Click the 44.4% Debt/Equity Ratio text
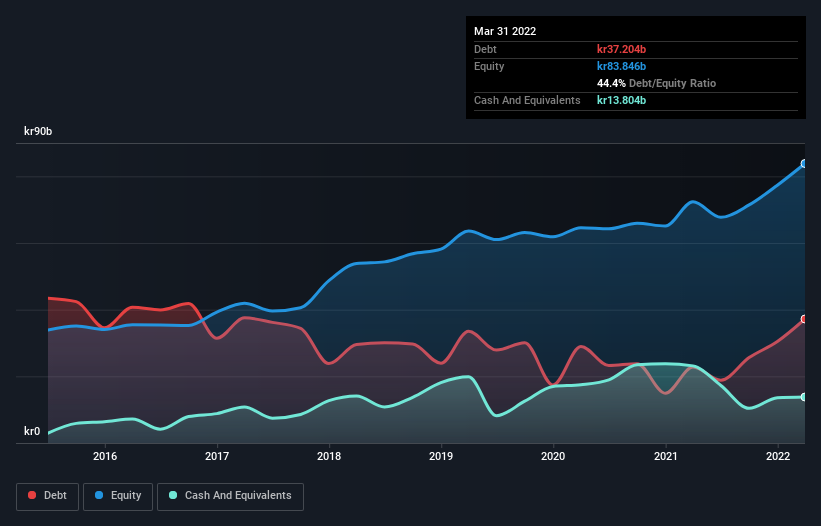 [x=657, y=83]
